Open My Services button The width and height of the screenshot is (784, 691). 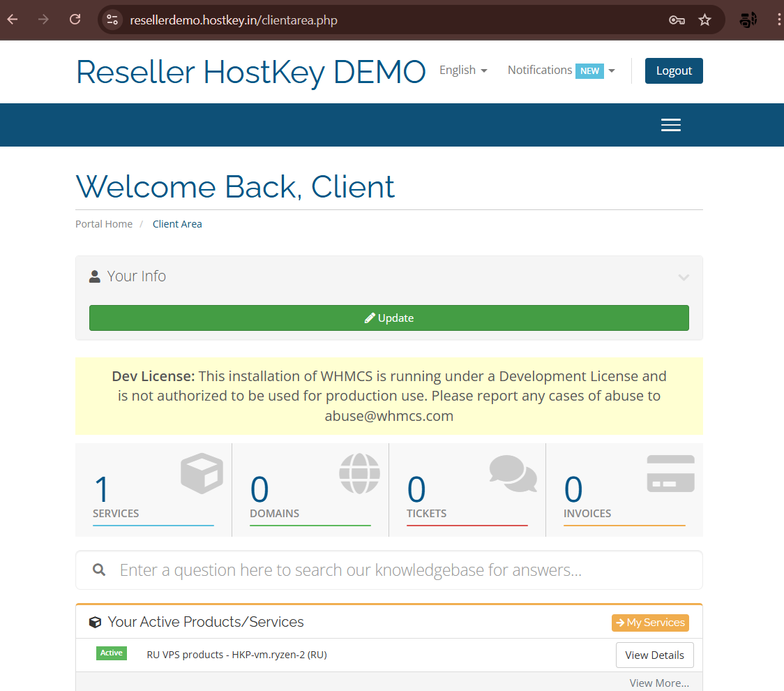650,623
